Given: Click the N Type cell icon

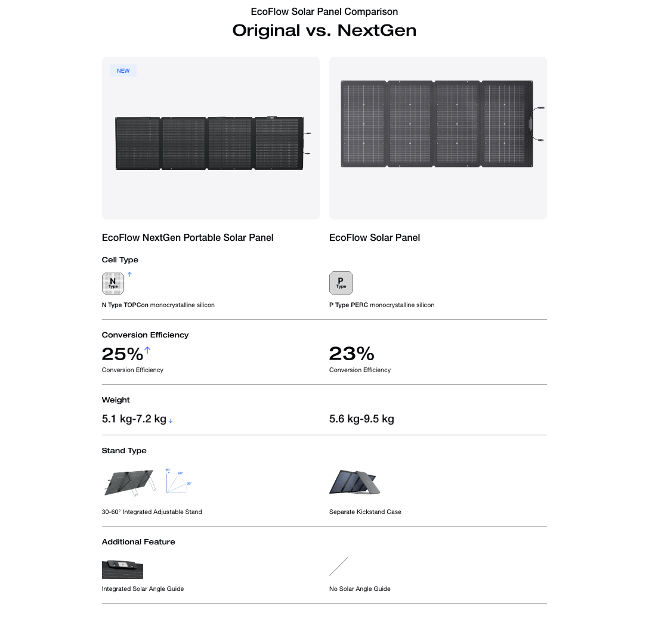Looking at the screenshot, I should [113, 283].
